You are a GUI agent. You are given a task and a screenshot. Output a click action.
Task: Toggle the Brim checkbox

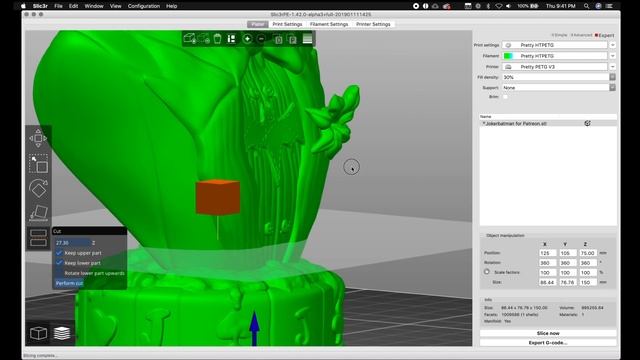pos(505,97)
